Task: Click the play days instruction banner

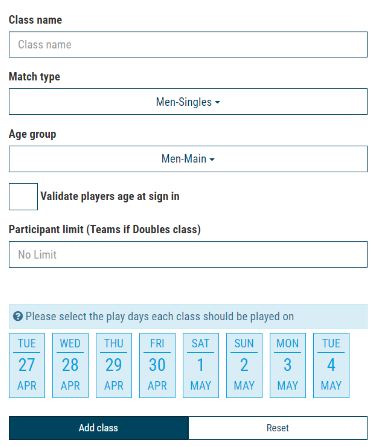Action: 188,316
